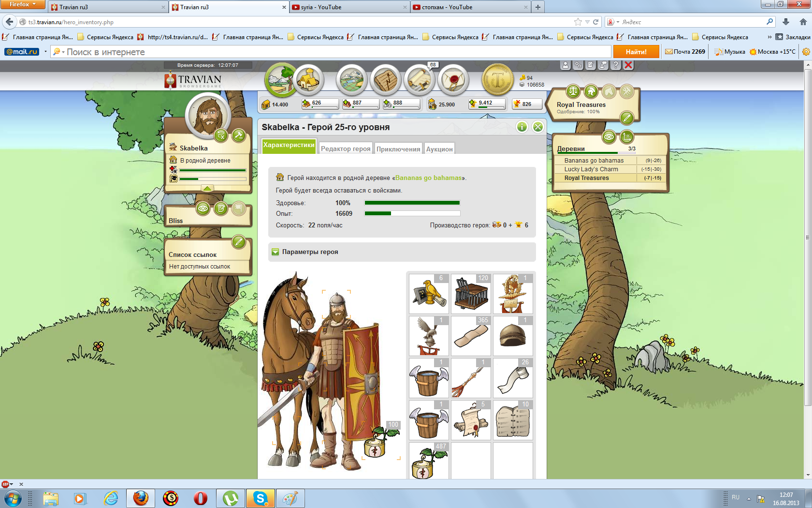Click the hero Skabelka portrait
Screen dimensions: 812x508
coord(208,116)
